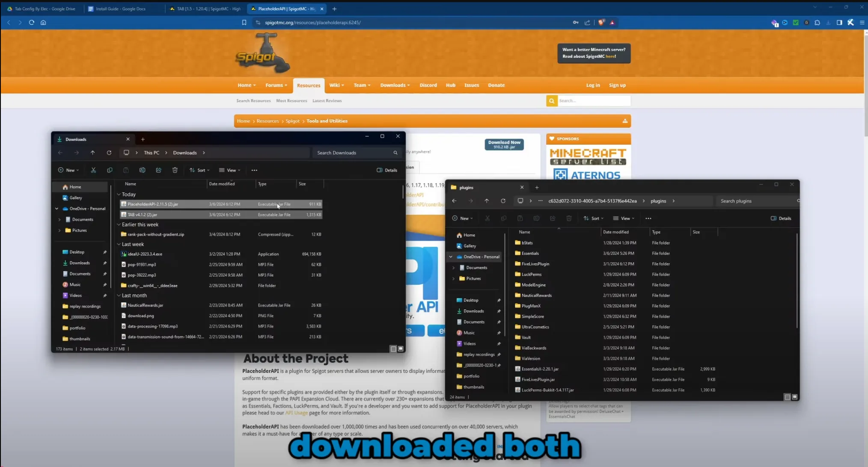Switch to details list view in plugins status bar
Image resolution: width=868 pixels, height=467 pixels.
[787, 397]
